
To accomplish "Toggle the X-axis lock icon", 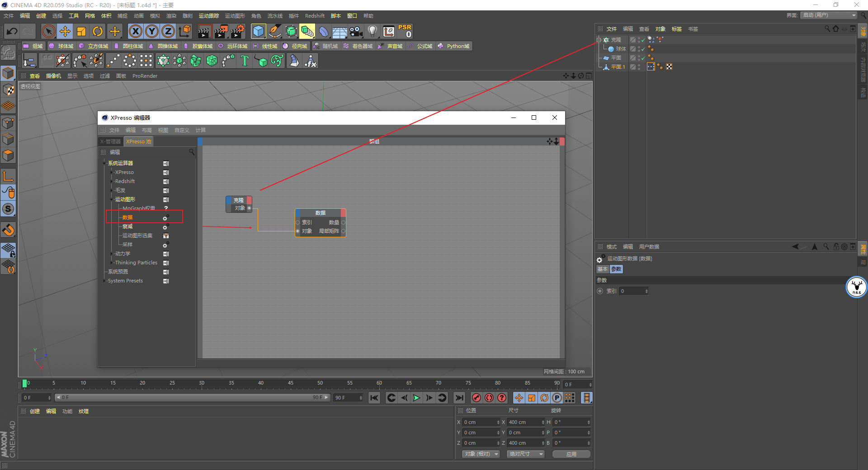I will point(135,31).
